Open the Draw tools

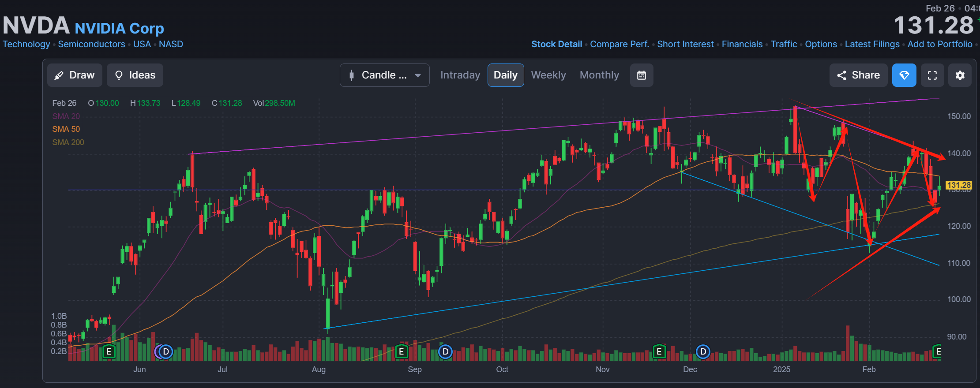click(75, 75)
